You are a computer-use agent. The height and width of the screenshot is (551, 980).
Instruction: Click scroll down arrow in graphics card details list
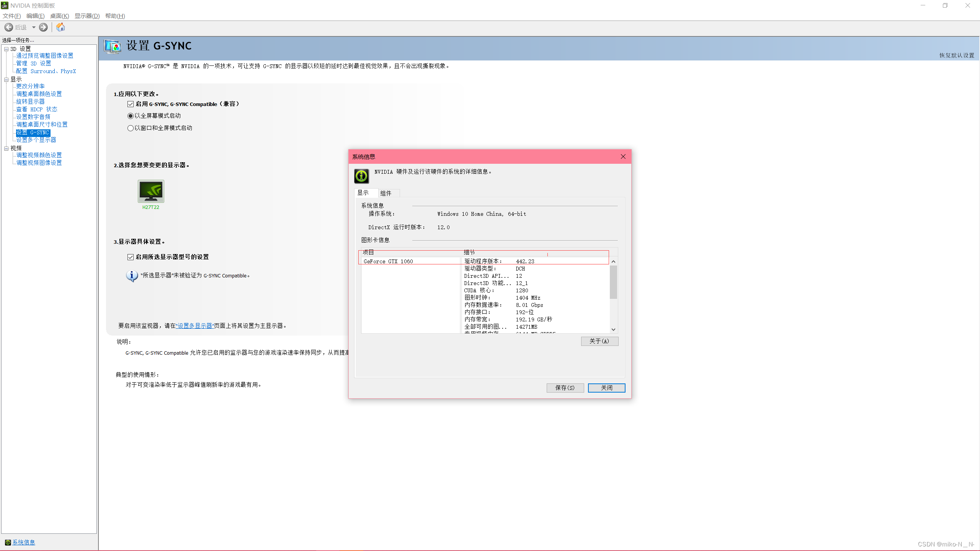613,329
